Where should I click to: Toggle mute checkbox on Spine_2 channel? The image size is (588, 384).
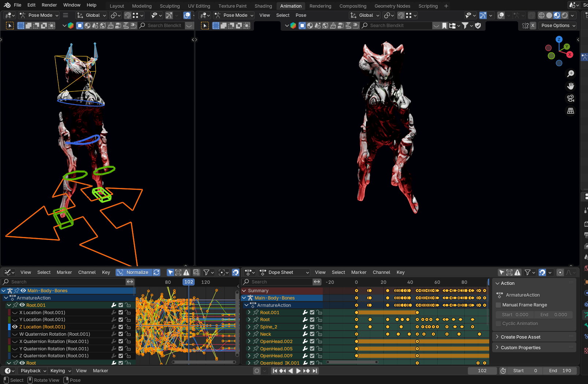(x=312, y=327)
